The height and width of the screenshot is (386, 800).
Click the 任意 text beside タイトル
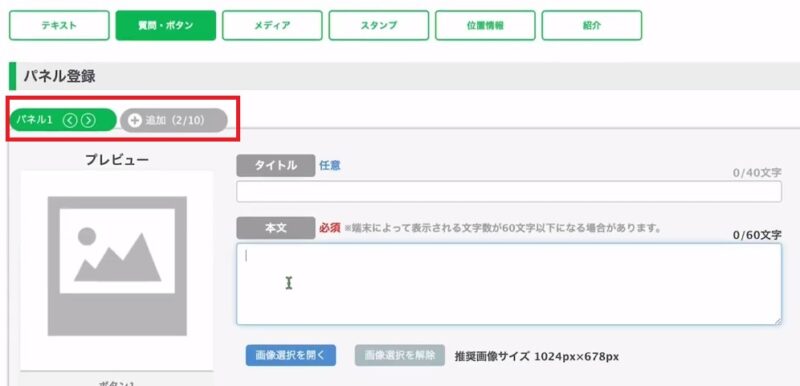(330, 166)
